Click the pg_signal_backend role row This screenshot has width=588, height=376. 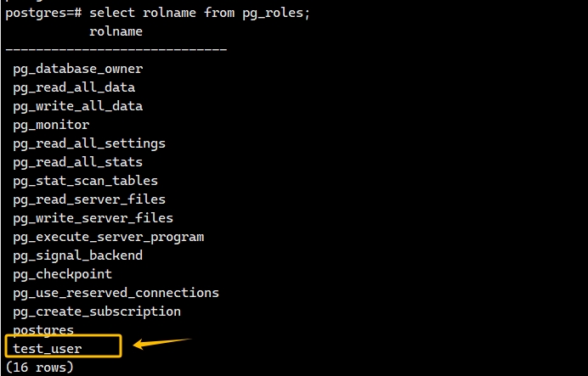[77, 255]
